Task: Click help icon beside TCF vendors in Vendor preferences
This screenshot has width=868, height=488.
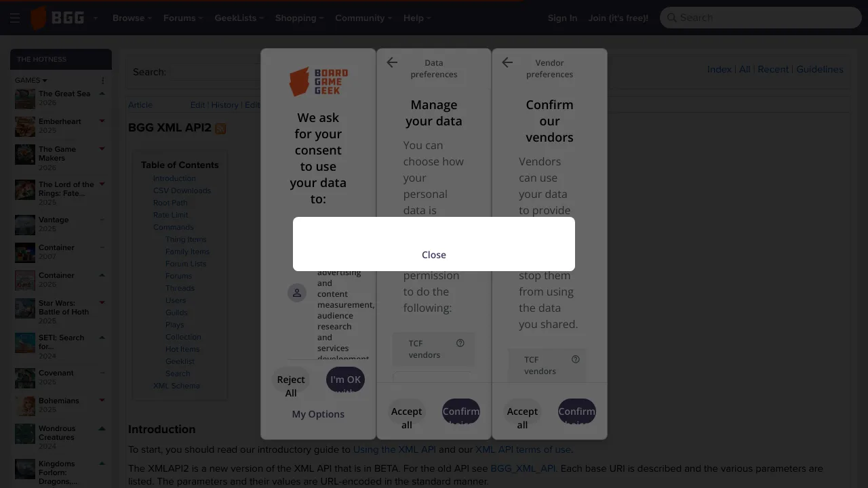Action: (x=576, y=359)
